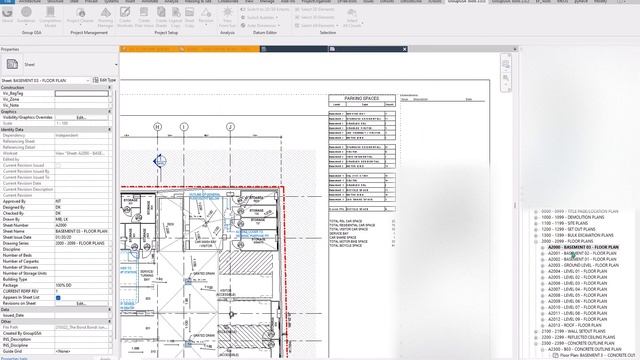Open the File ribbon tab
Screen dimensions: 640x360
click(x=7, y=2)
